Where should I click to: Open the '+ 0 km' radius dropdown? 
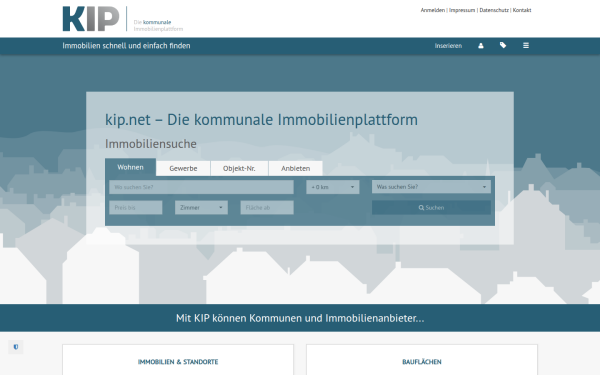coord(333,187)
